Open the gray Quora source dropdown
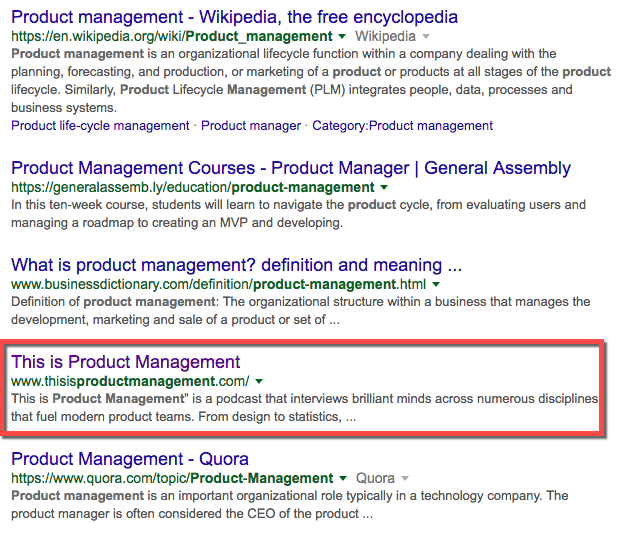 382,478
